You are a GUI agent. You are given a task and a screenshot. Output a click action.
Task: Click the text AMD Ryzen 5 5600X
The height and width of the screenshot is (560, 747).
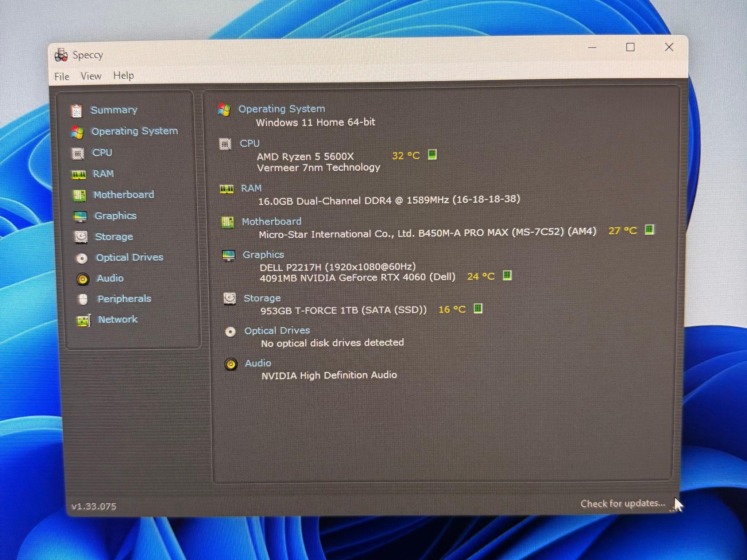305,157
